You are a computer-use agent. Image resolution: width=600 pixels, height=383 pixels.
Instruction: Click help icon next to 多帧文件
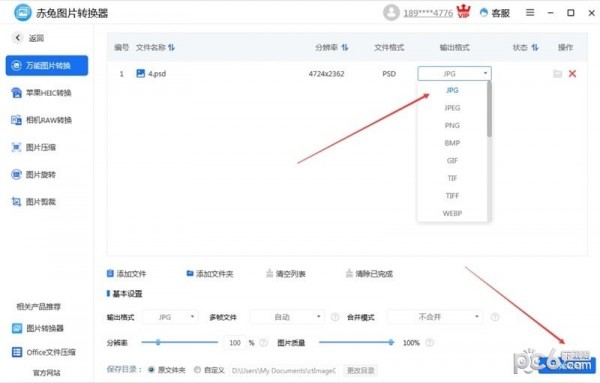coord(335,317)
